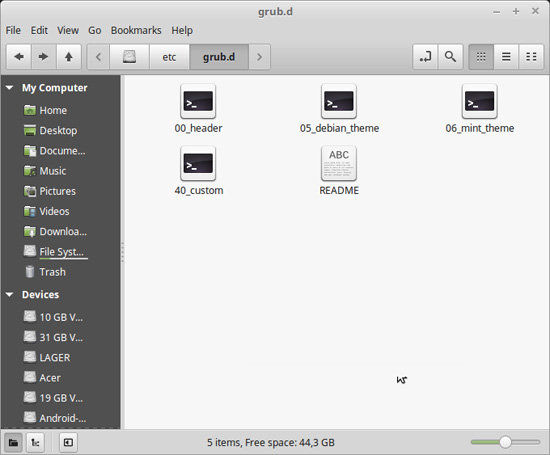This screenshot has height=455, width=550.
Task: Adjust the icon zoom slider
Action: tap(505, 442)
